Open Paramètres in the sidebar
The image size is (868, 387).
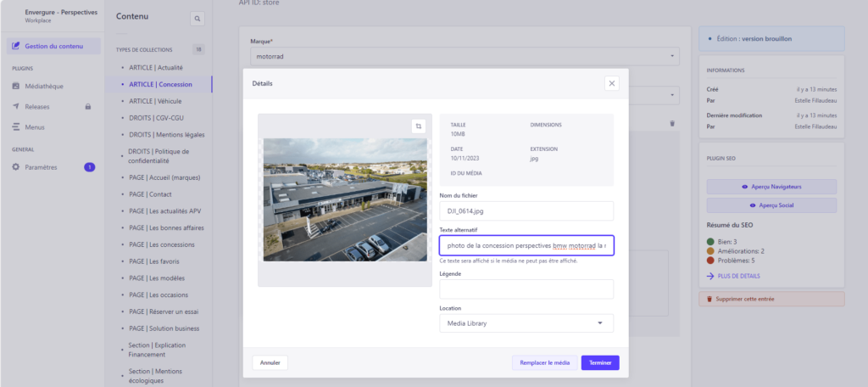[41, 167]
